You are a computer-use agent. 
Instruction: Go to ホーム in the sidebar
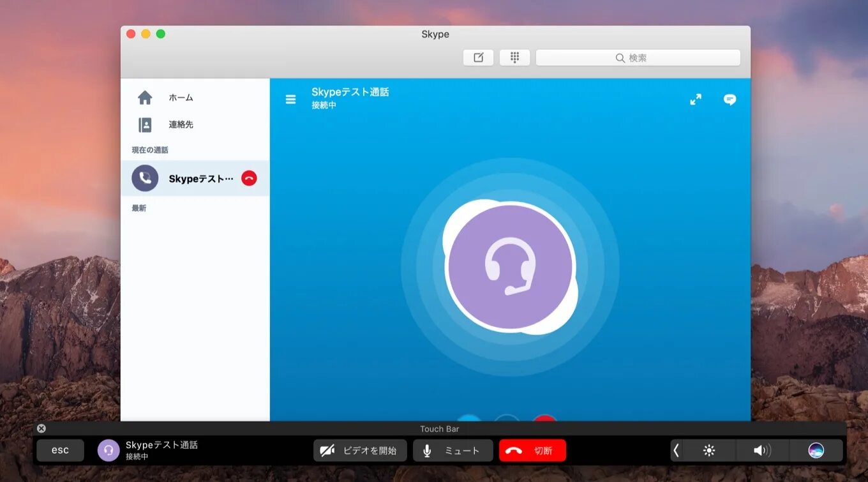tap(181, 98)
